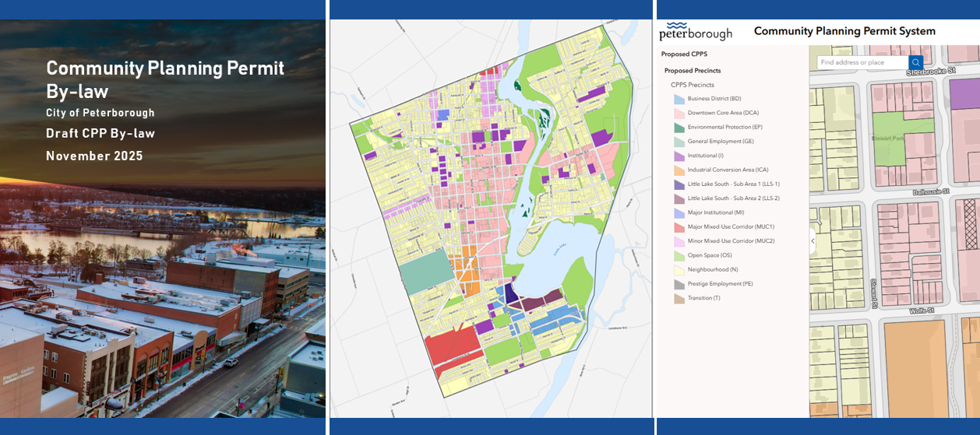The width and height of the screenshot is (980, 435).
Task: Click the search magnifier button
Action: pos(916,62)
